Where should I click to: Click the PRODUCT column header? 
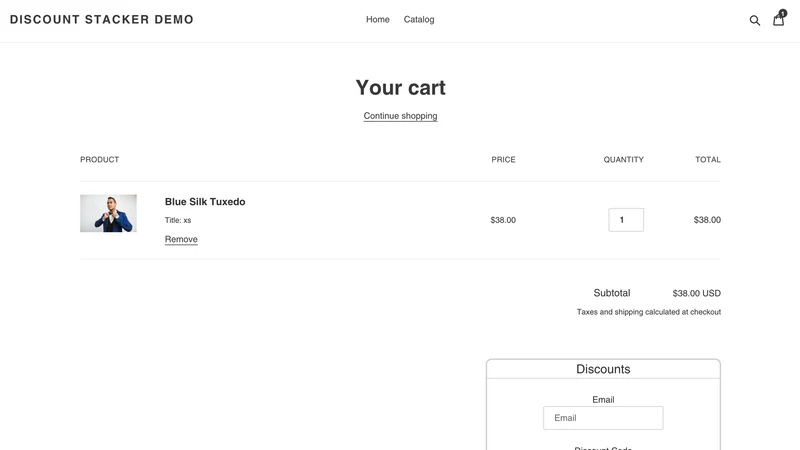[x=99, y=160]
